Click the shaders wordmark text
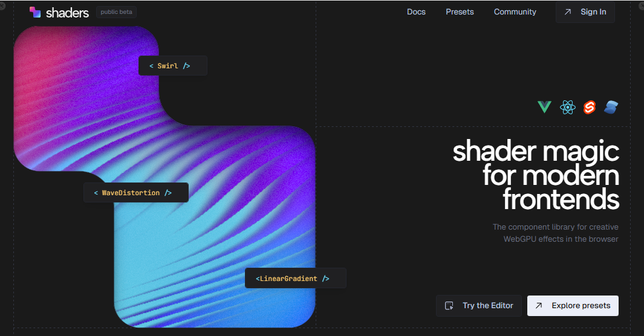 67,13
